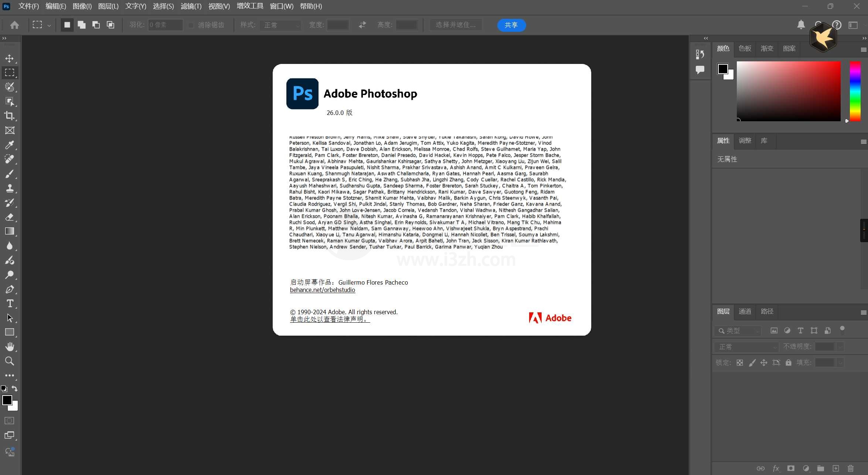The height and width of the screenshot is (475, 868).
Task: Select the Brush tool
Action: pyautogui.click(x=9, y=173)
